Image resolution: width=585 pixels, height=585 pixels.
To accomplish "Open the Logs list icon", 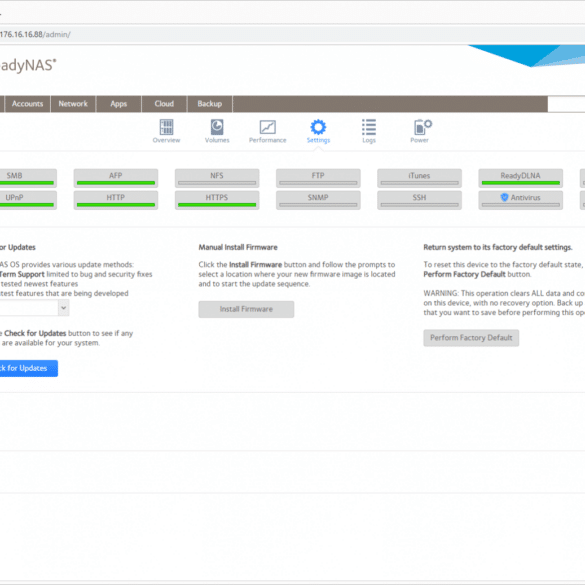I will point(369,131).
